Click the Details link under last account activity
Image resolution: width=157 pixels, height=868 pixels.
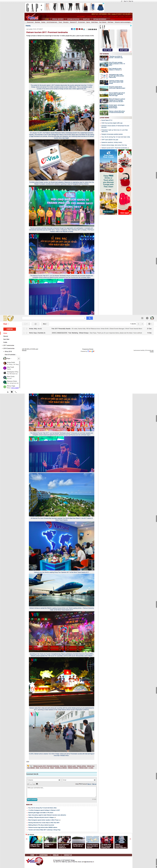(152, 352)
